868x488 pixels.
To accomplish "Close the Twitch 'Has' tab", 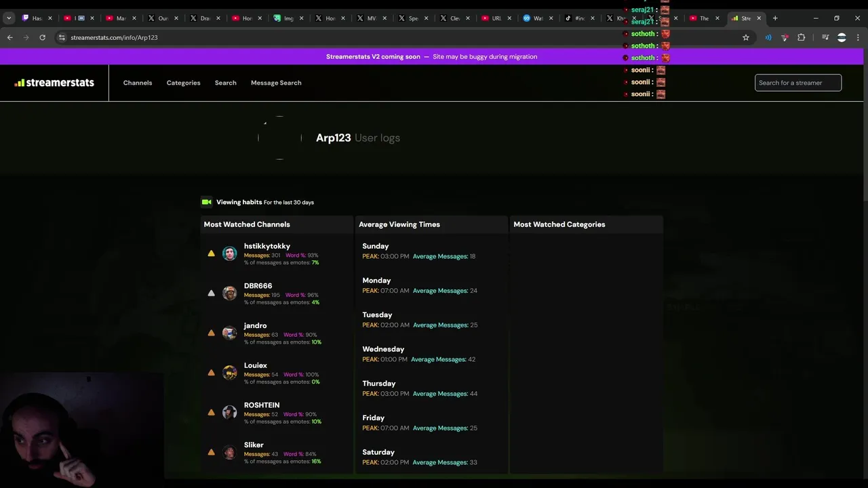I will click(50, 18).
